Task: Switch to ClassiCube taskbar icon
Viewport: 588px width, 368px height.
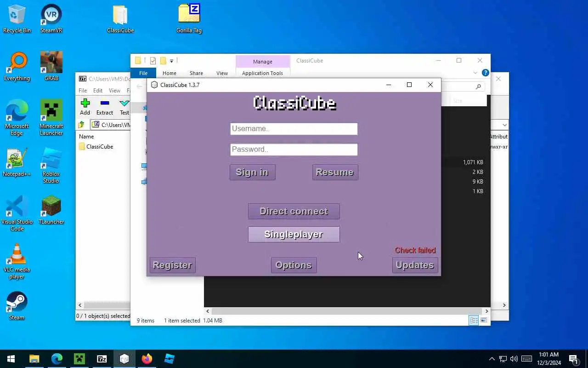Action: point(124,359)
